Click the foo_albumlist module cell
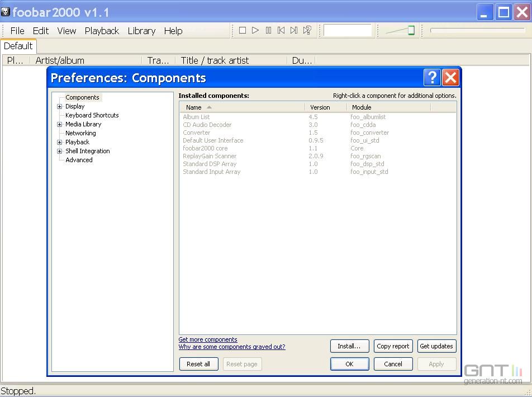 (368, 117)
